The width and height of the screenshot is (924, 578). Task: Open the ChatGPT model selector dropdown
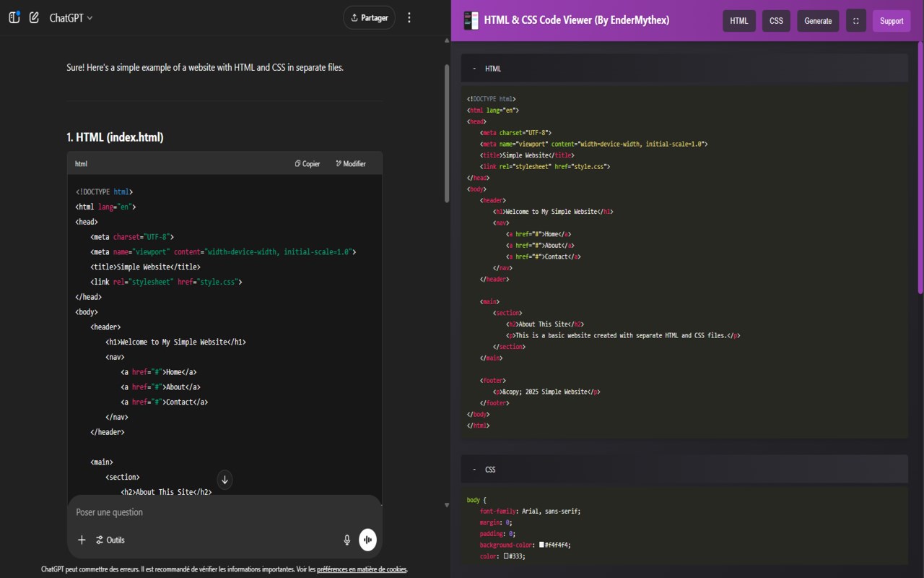(x=71, y=18)
